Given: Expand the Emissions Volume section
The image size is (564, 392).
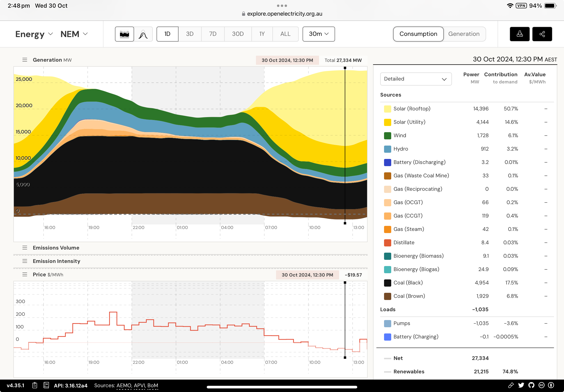Looking at the screenshot, I should click(56, 248).
